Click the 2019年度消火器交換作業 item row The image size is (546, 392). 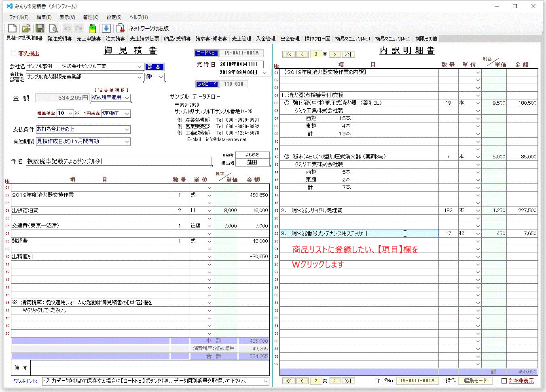[x=91, y=195]
